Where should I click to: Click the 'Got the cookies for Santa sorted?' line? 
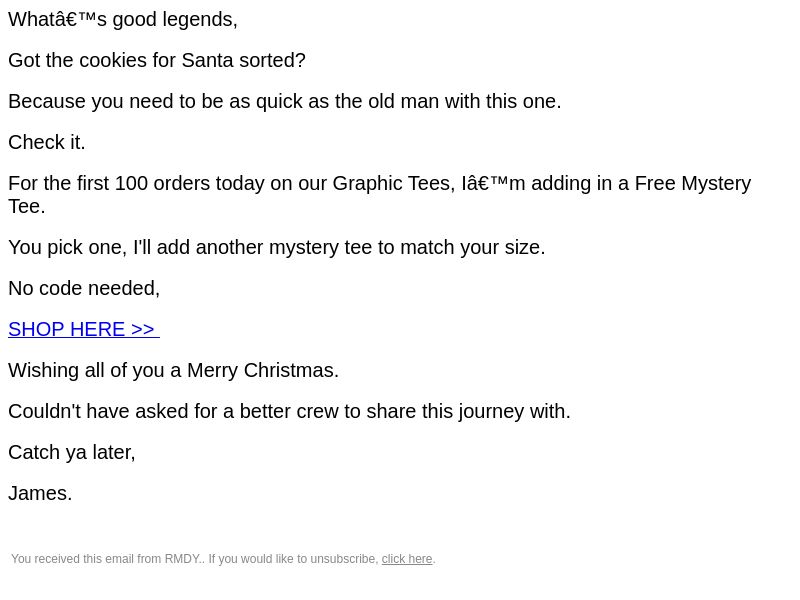point(157,60)
